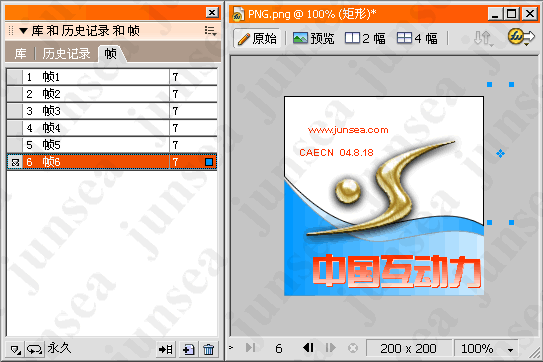The height and width of the screenshot is (362, 543).
Task: Switch to the 历史记录 (History) tab
Action: [x=66, y=54]
